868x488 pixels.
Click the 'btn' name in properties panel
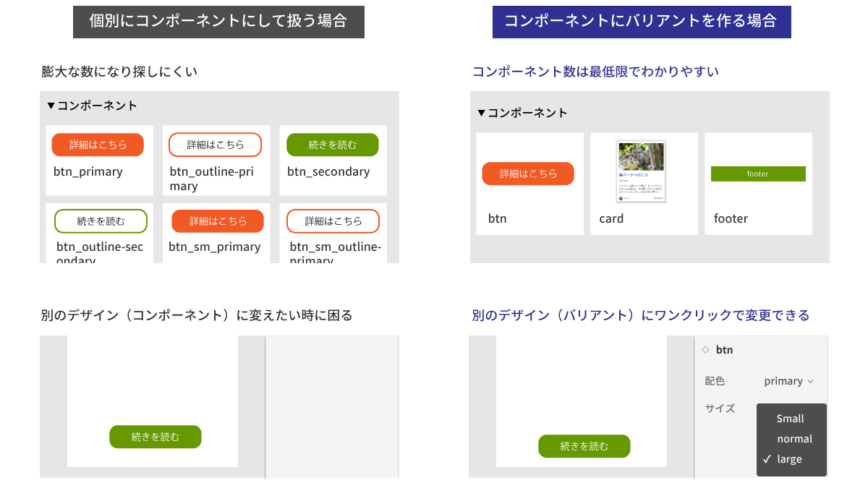pos(724,350)
